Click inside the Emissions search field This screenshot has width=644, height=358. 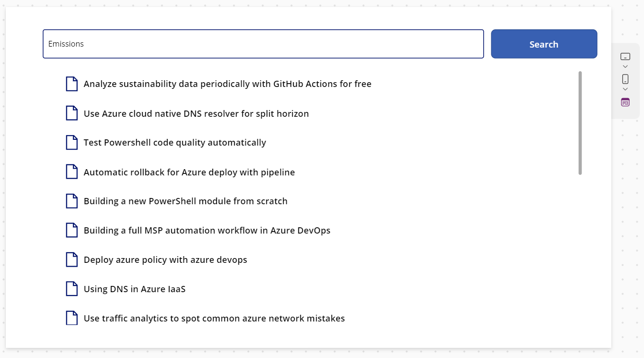point(263,44)
